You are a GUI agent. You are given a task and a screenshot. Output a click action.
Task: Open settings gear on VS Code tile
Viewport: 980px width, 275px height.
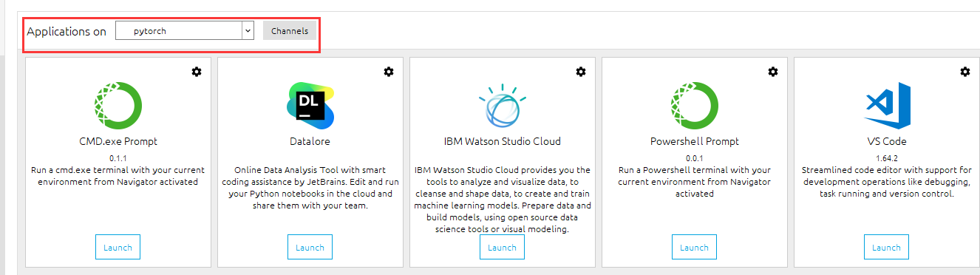pos(965,72)
